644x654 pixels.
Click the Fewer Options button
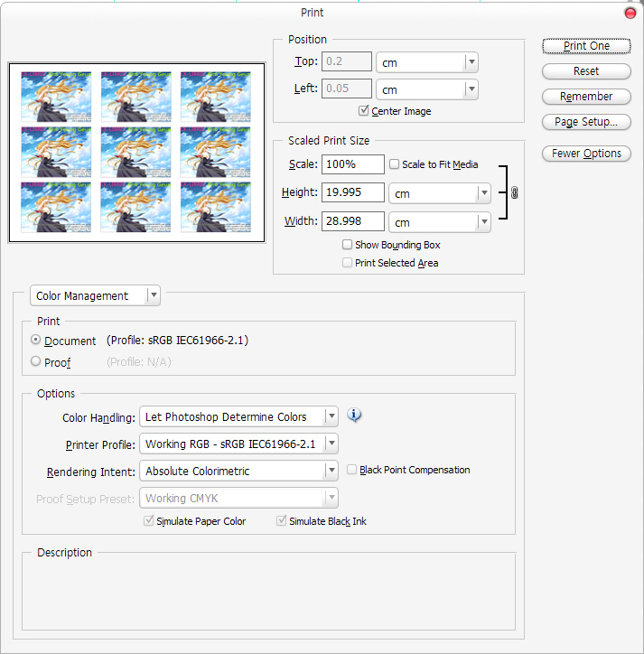586,154
